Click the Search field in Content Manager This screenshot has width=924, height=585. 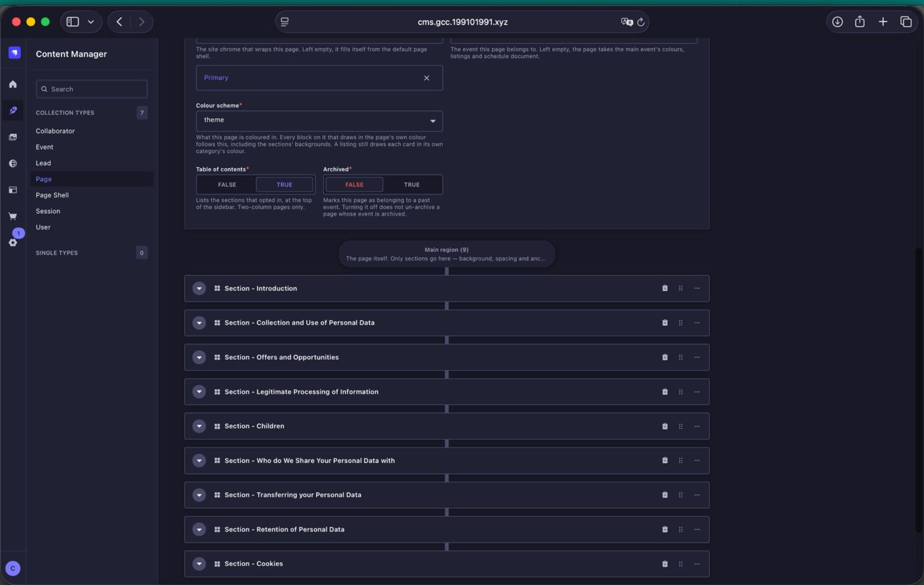[92, 89]
